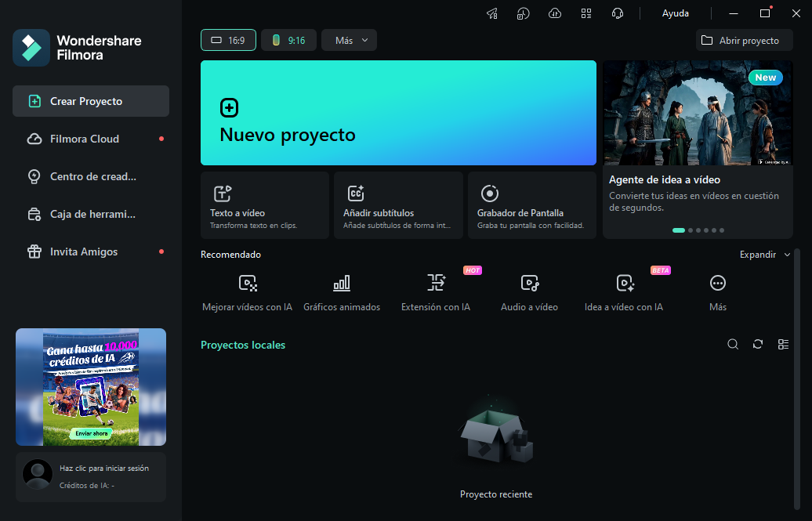Open the Ayuda menu
Screen dimensions: 812x521
tap(676, 13)
